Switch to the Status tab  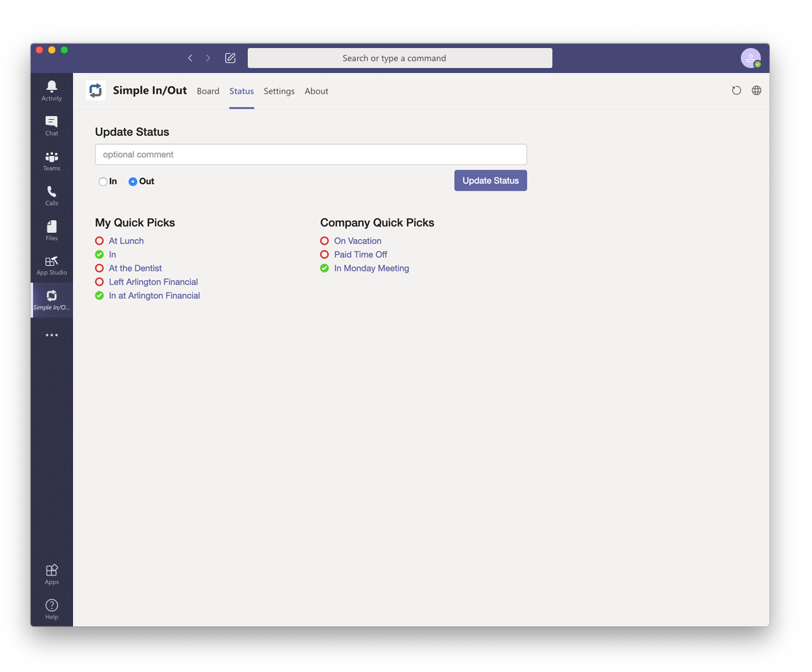242,91
